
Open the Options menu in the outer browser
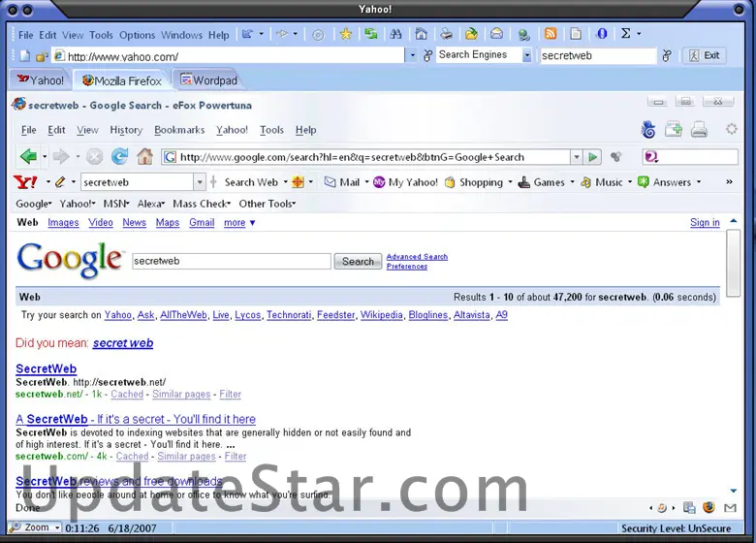click(x=137, y=35)
